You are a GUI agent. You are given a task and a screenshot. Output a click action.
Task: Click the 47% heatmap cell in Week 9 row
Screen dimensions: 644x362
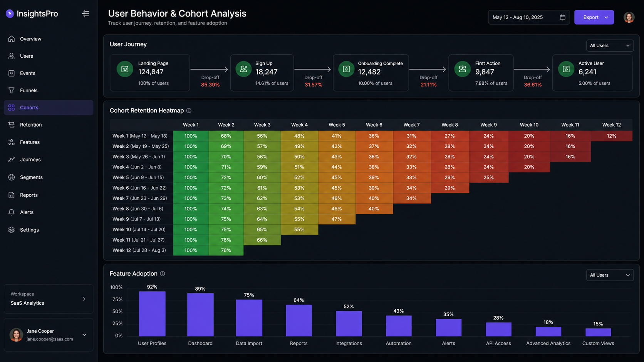point(337,219)
